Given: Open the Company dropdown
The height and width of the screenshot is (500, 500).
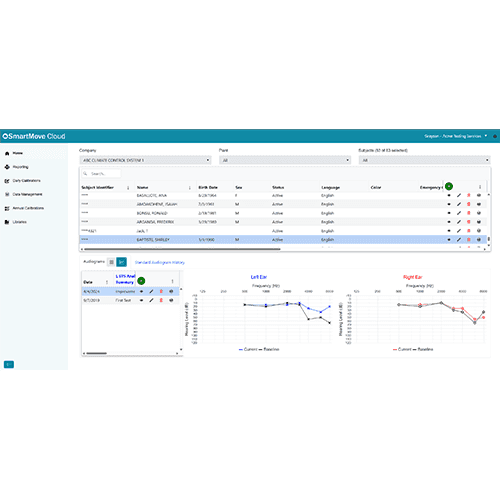Looking at the screenshot, I should pos(145,160).
